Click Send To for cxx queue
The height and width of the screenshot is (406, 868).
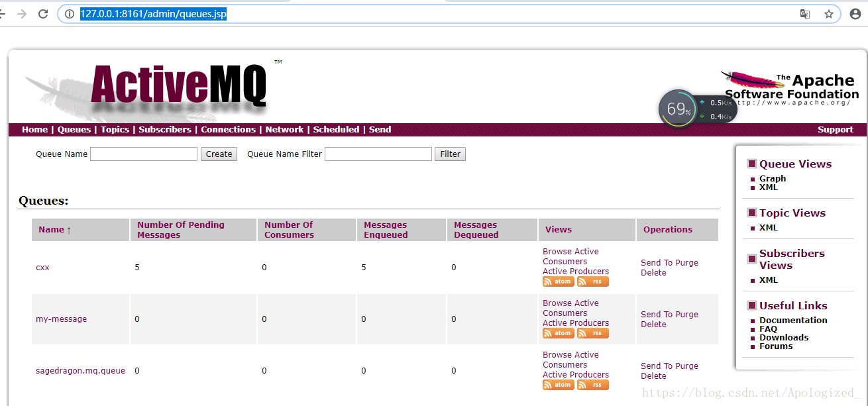657,263
